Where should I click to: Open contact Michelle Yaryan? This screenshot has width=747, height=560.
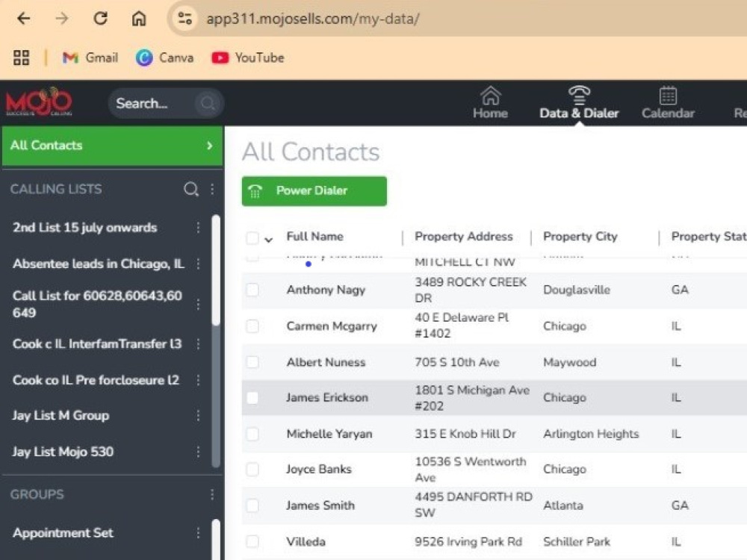click(x=329, y=434)
